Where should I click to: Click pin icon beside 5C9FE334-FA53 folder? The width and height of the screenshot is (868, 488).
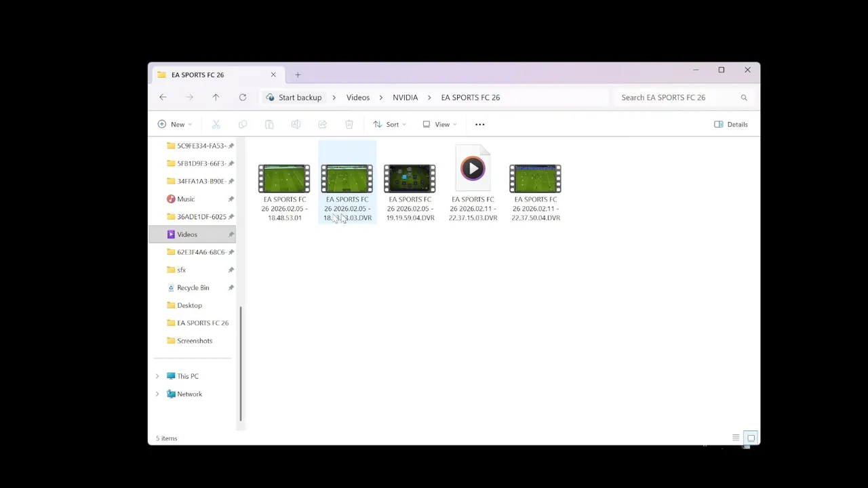pyautogui.click(x=231, y=146)
